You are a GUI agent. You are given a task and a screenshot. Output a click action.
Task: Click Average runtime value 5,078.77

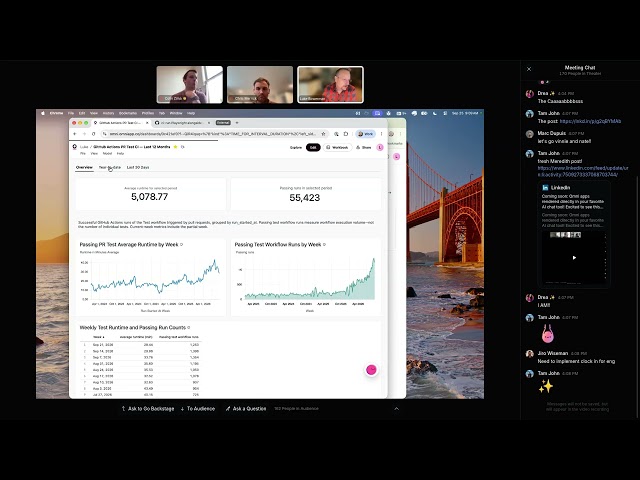(x=149, y=197)
